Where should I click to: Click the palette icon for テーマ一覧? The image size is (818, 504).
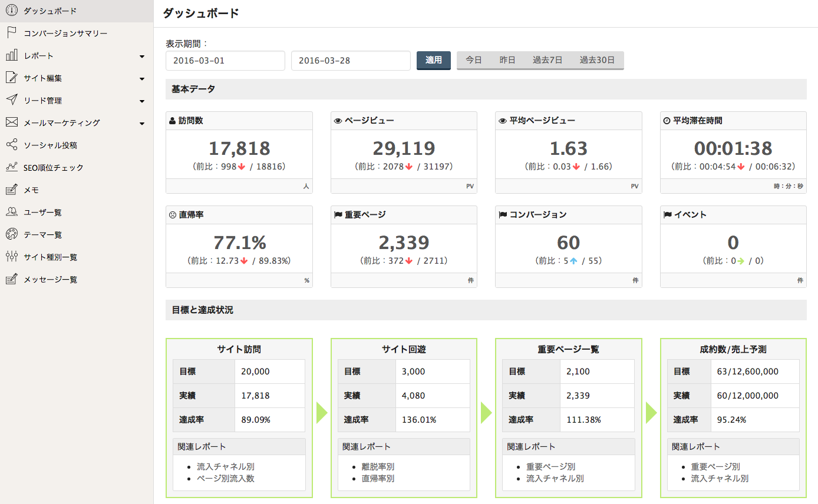tap(11, 234)
